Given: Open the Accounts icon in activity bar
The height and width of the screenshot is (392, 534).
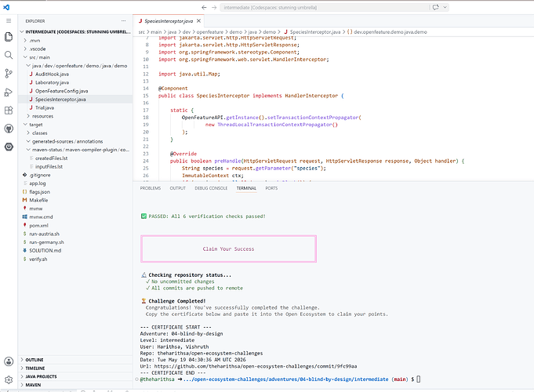Looking at the screenshot, I should pos(9,361).
